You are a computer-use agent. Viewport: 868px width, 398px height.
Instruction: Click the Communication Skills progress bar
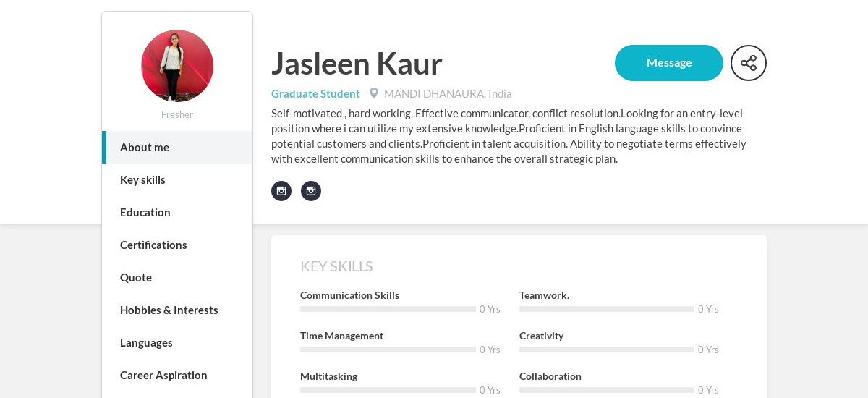coord(388,309)
